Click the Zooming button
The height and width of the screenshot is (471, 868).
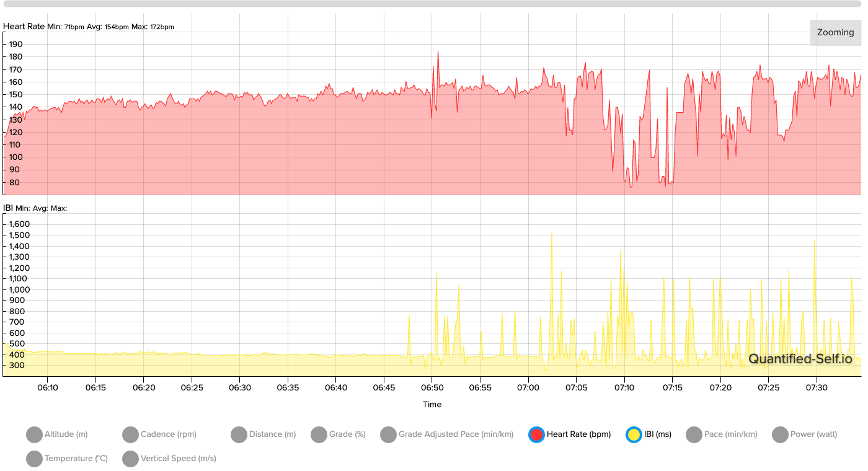pyautogui.click(x=835, y=32)
